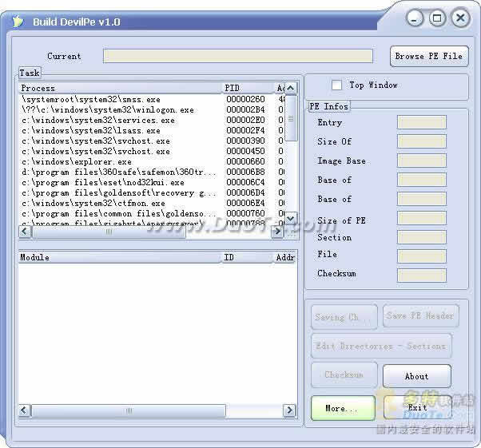Image resolution: width=481 pixels, height=448 pixels.
Task: Click process list scroll left arrow
Action: pos(25,232)
